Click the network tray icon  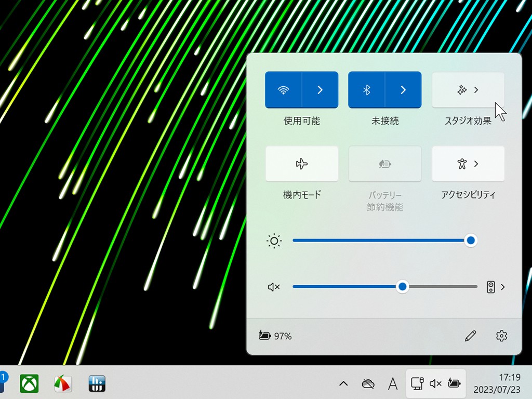[x=417, y=383]
